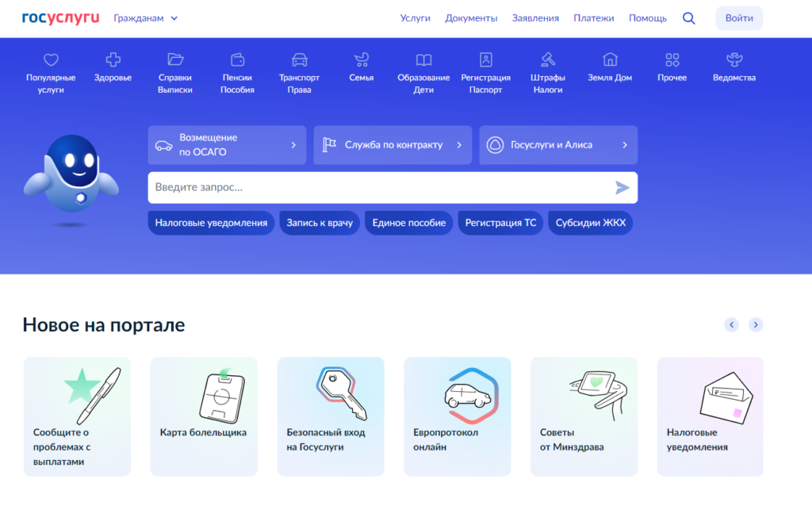Open the Земля Дом house icon
Screen dimensions: 812x510
610,60
